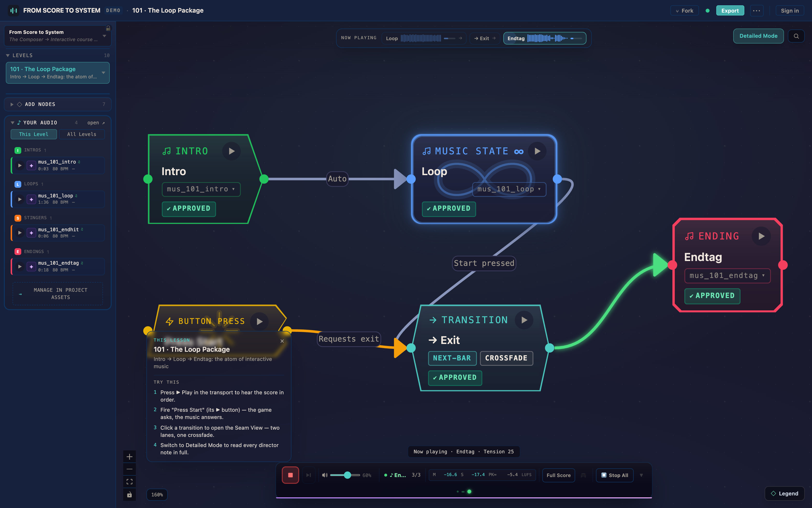Fit the graph to view
The width and height of the screenshot is (812, 508).
coord(130,482)
